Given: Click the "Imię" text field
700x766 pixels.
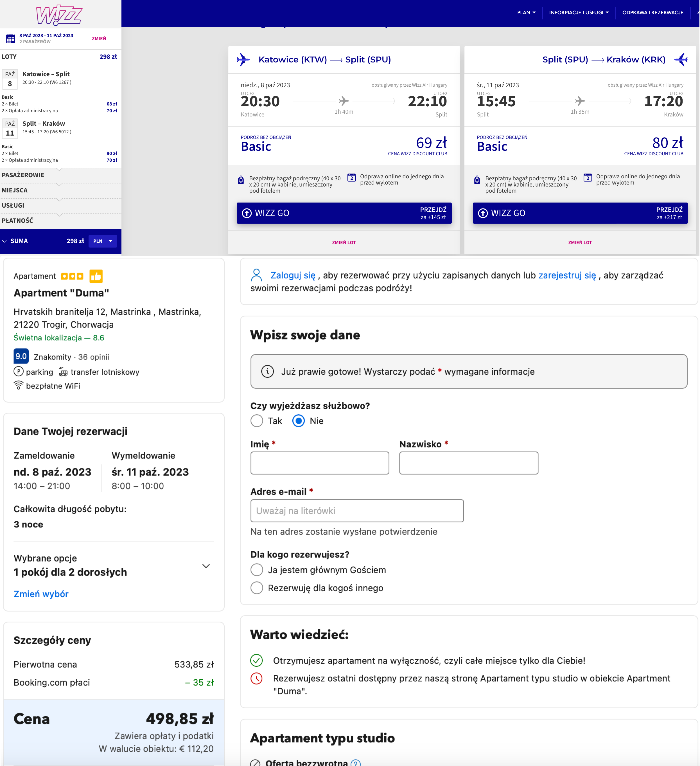Looking at the screenshot, I should (x=319, y=463).
